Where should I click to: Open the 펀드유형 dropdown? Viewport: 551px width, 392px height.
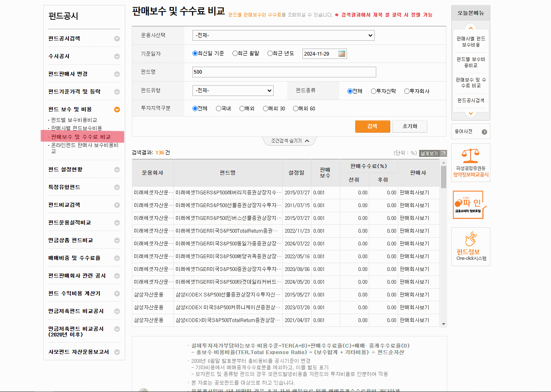[233, 91]
